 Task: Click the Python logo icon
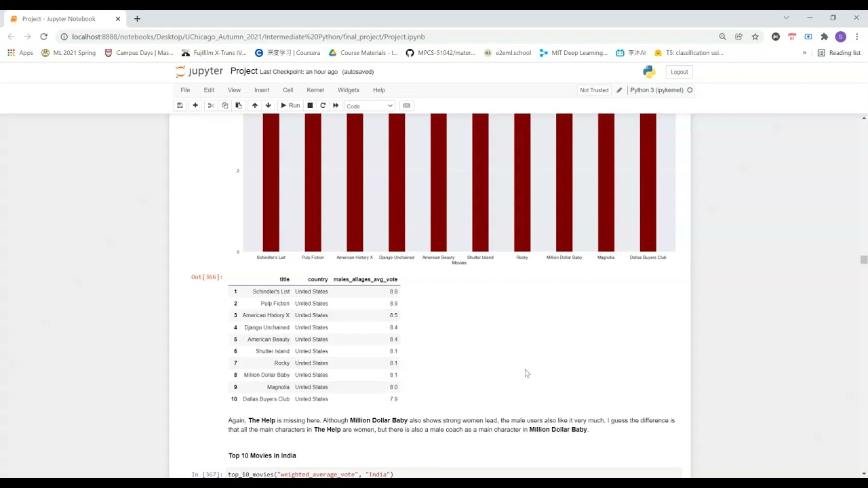pos(649,72)
